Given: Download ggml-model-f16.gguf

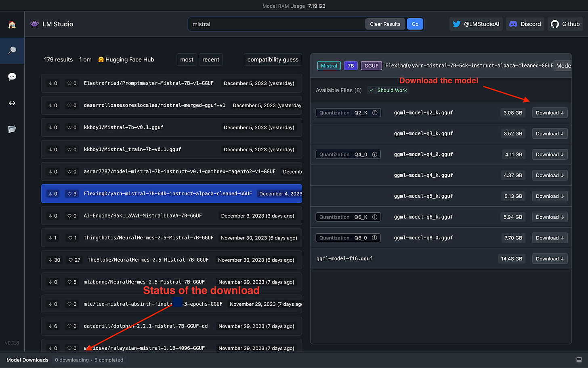Looking at the screenshot, I should tap(550, 259).
